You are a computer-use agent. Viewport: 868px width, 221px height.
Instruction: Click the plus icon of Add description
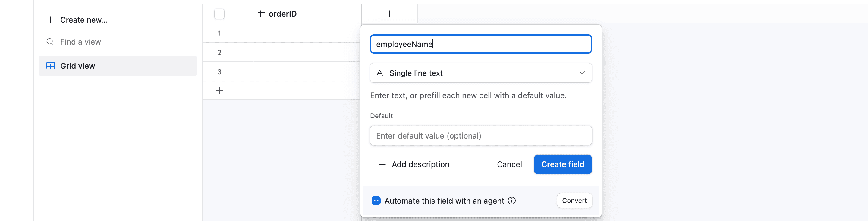[382, 164]
